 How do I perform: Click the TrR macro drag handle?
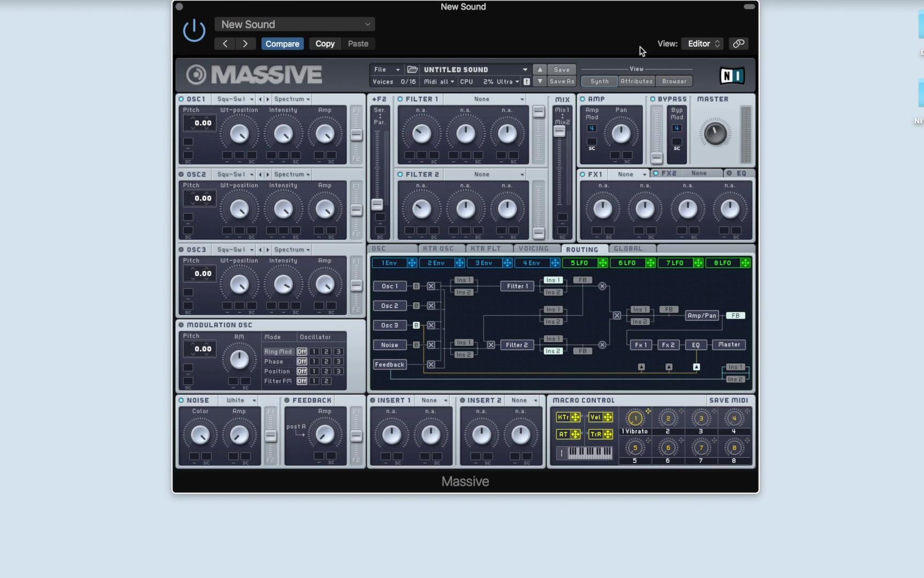pos(608,434)
